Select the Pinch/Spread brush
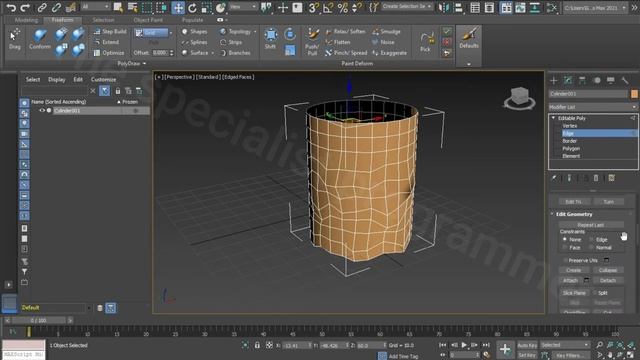Screen dimensions: 640x360 (x=346, y=53)
